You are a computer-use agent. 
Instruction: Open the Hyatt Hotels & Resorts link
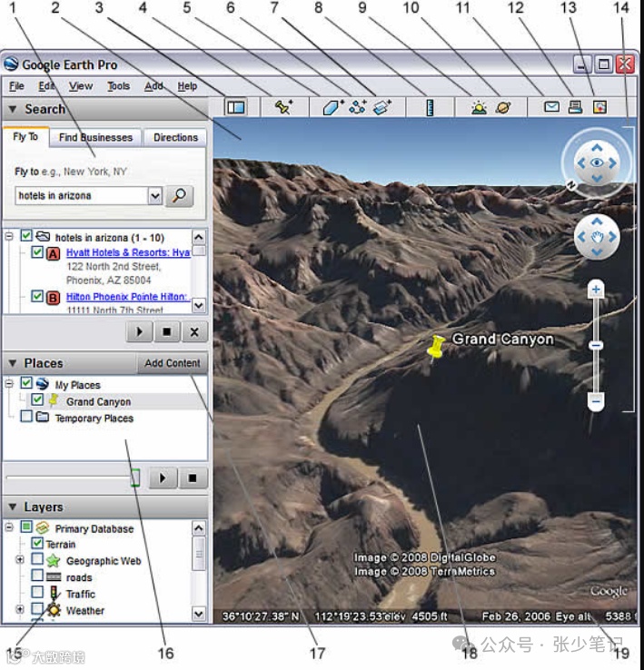pos(128,252)
